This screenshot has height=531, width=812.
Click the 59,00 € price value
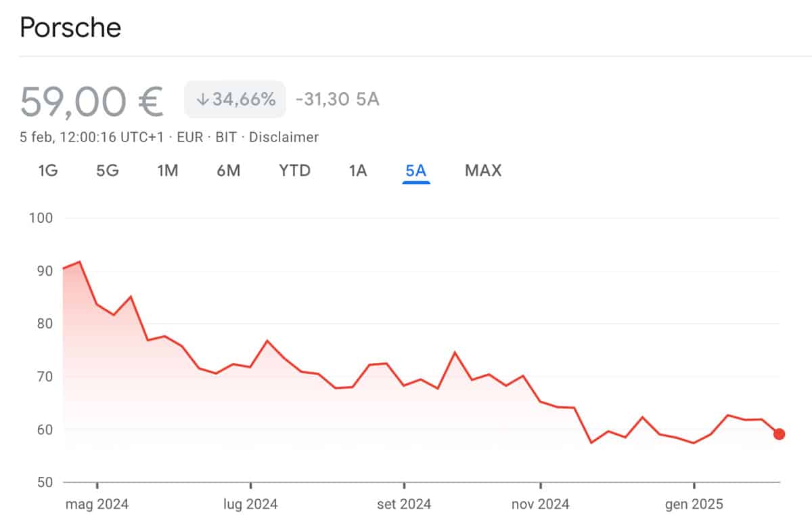pyautogui.click(x=91, y=102)
